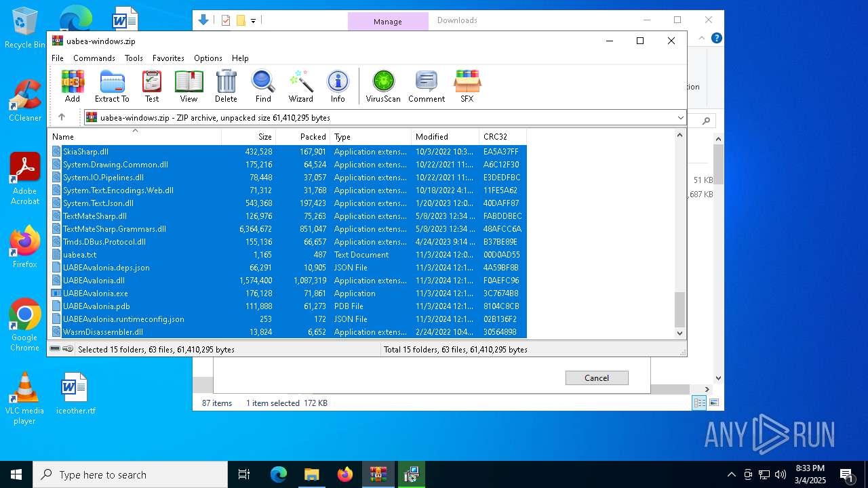Click the Firefox taskbar icon

345,474
